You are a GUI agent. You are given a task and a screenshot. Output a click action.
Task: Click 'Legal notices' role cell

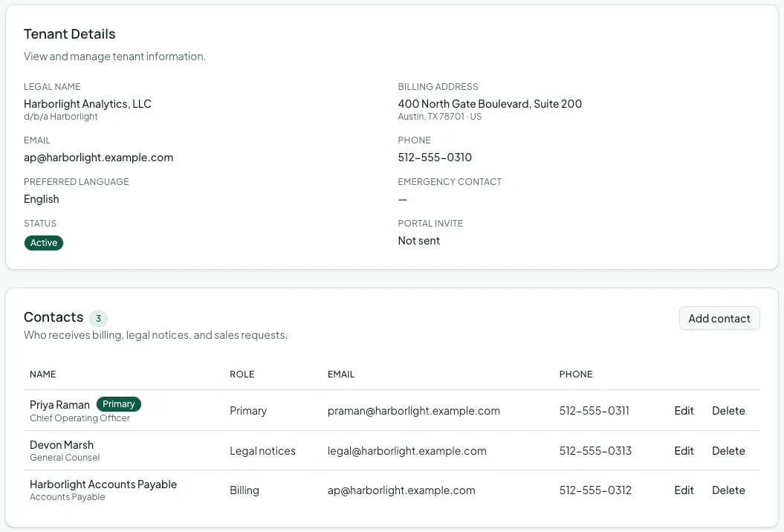(262, 451)
